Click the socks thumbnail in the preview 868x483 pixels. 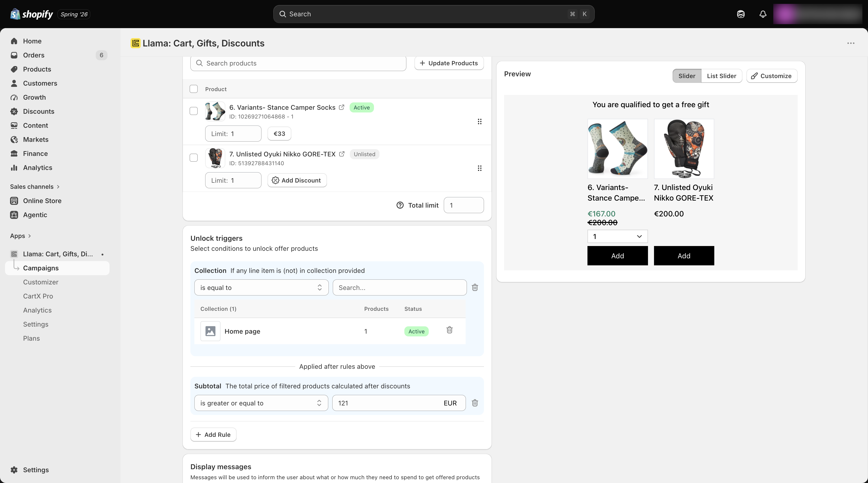618,149
